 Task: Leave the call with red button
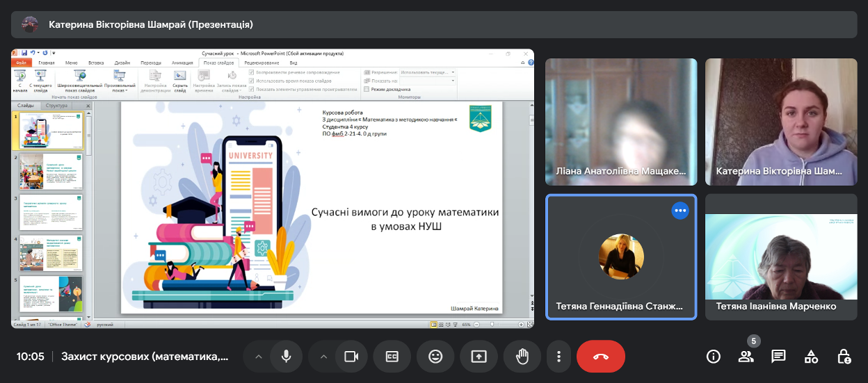[601, 357]
